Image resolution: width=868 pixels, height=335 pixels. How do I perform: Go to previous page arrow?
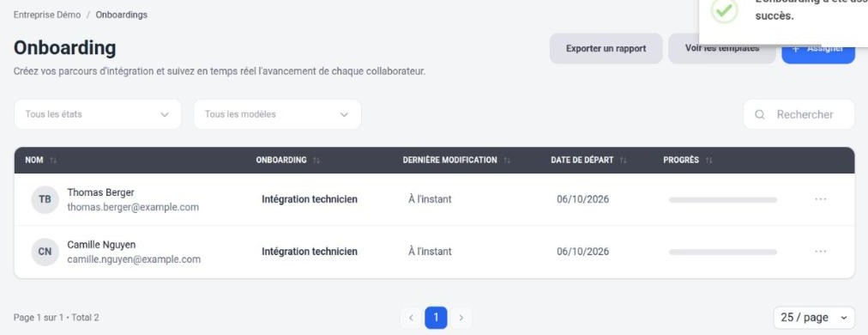411,318
